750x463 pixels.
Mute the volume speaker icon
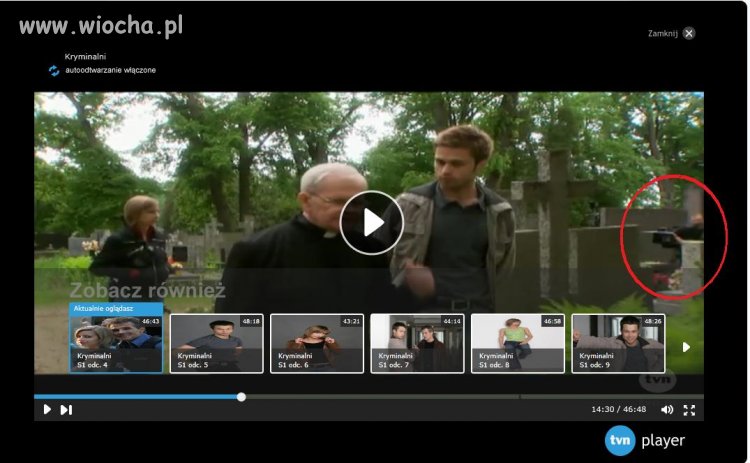(x=667, y=410)
